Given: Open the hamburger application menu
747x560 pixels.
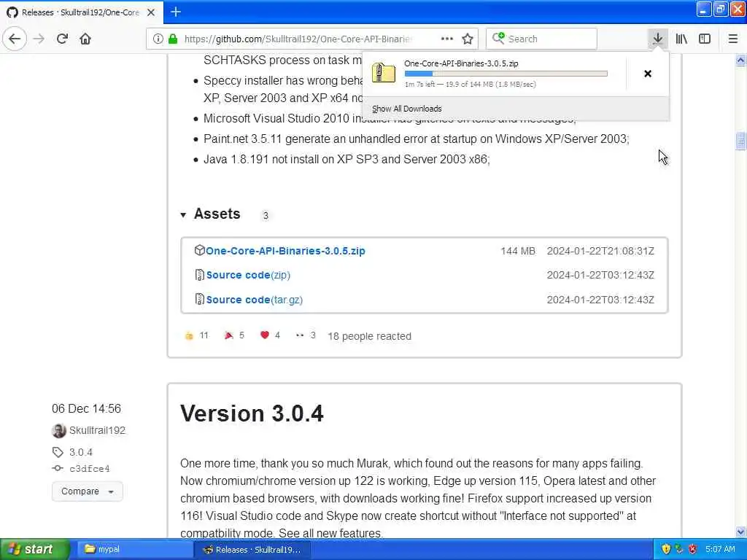Looking at the screenshot, I should click(732, 39).
